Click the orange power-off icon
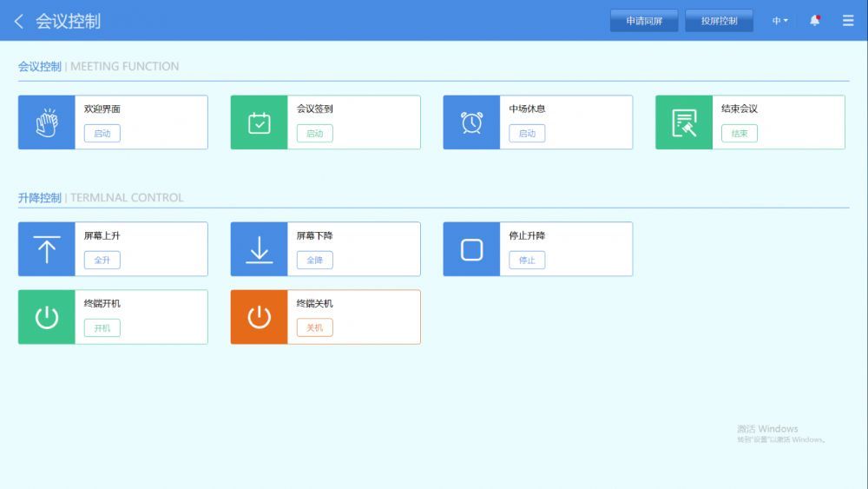This screenshot has width=868, height=489. (x=259, y=317)
